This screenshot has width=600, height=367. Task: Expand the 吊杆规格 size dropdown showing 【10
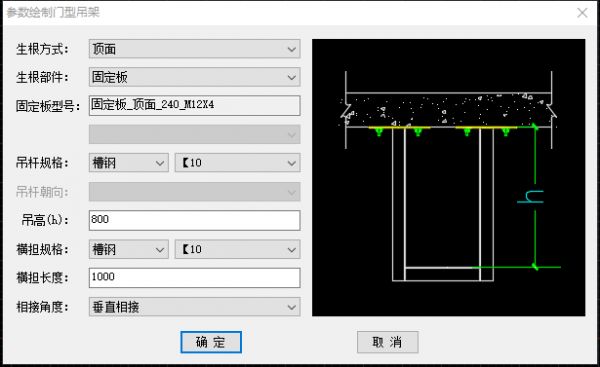click(x=238, y=163)
